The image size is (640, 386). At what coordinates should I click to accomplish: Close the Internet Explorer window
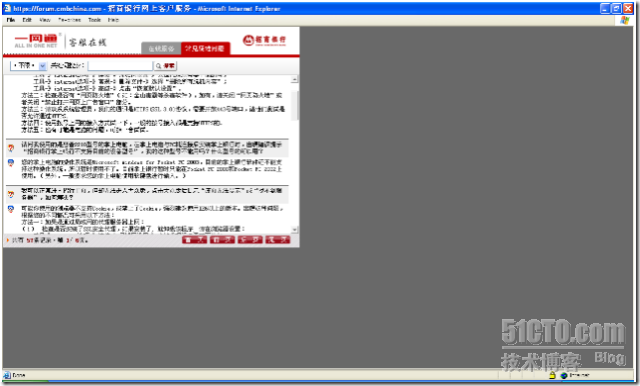(x=628, y=8)
